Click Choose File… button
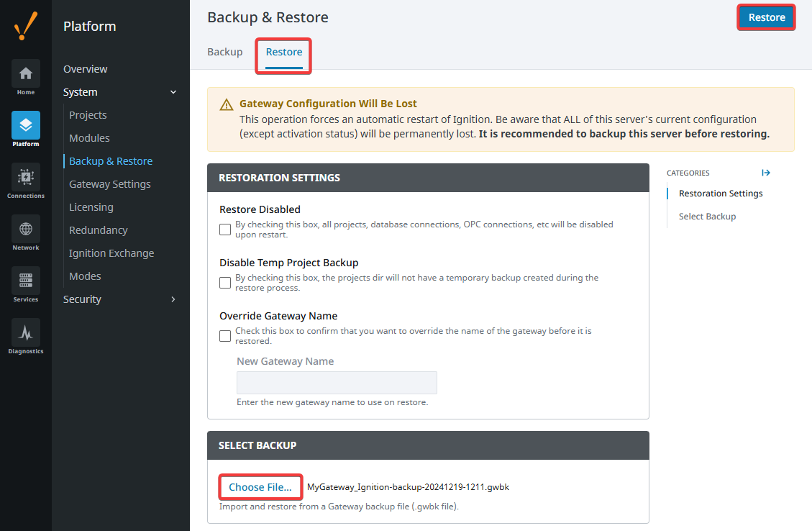This screenshot has width=812, height=531. 260,487
